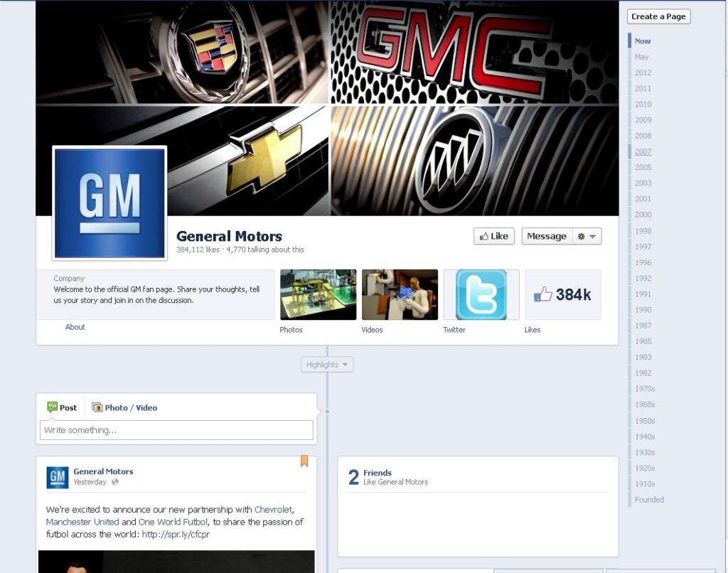Viewport: 728px width, 573px height.
Task: Jump to 1992 on timeline
Action: tap(643, 278)
